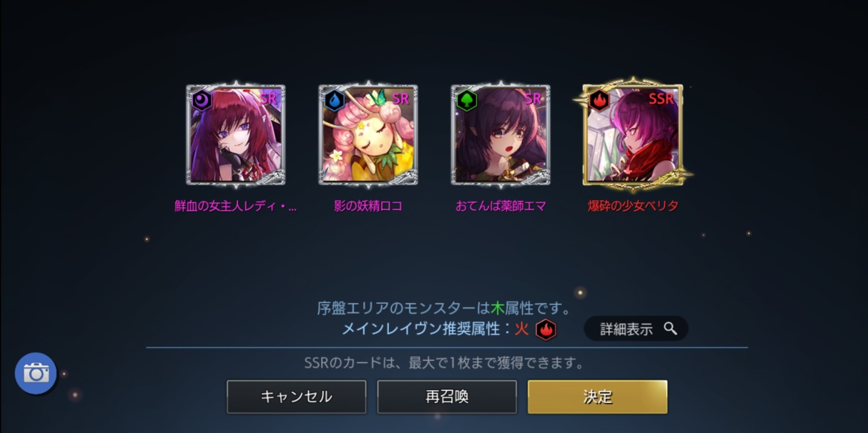868x433 pixels.
Task: Click the キャンセル button
Action: pyautogui.click(x=297, y=397)
